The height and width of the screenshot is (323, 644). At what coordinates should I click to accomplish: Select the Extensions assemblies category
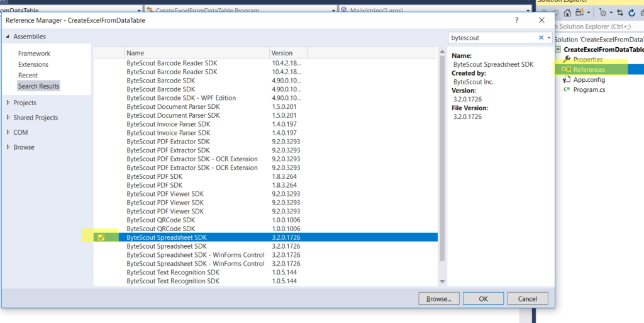point(33,64)
